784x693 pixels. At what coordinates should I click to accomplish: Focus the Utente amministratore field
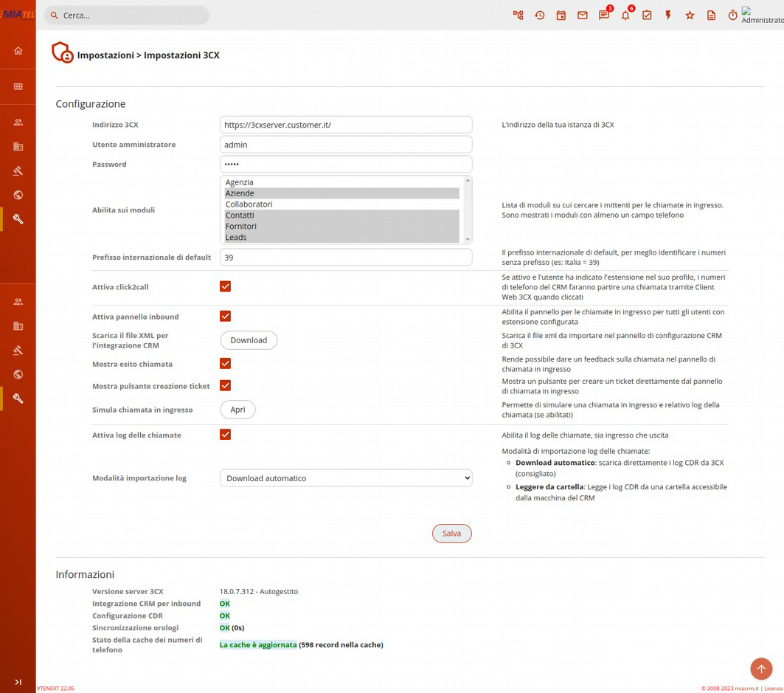346,145
